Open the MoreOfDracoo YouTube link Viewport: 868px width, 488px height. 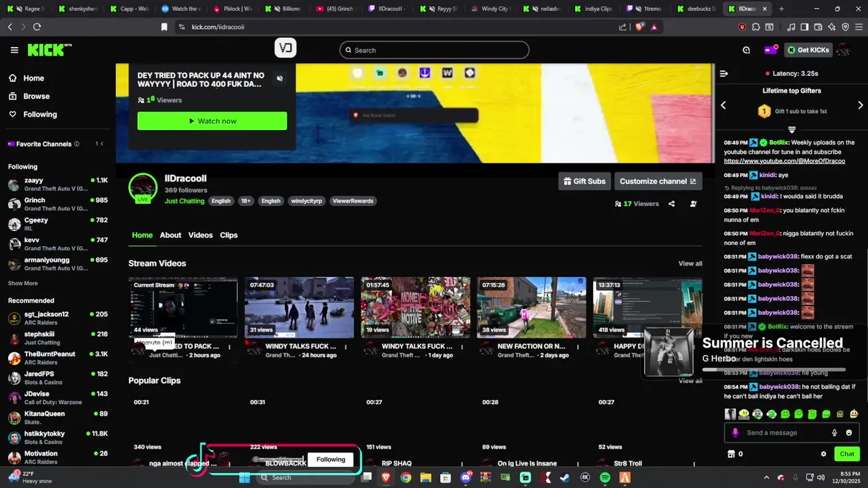pyautogui.click(x=785, y=161)
